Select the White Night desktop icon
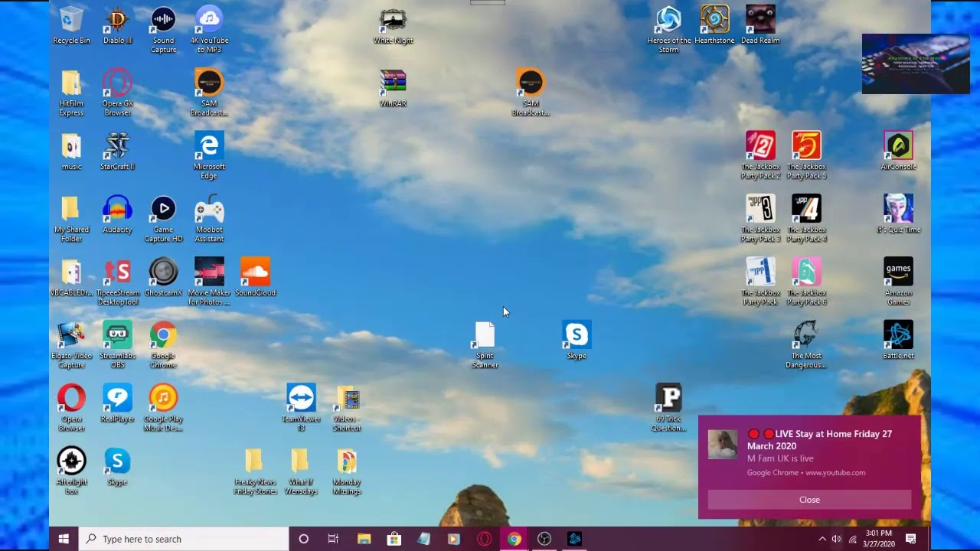The height and width of the screenshot is (551, 980). pyautogui.click(x=393, y=26)
